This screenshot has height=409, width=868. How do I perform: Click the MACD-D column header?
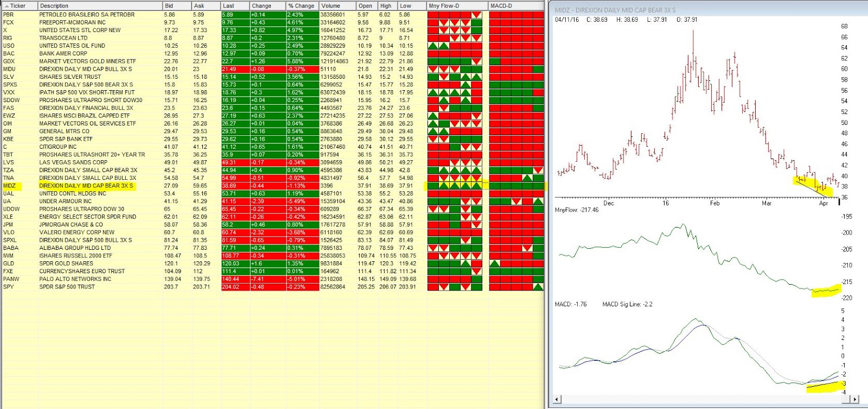tap(516, 6)
